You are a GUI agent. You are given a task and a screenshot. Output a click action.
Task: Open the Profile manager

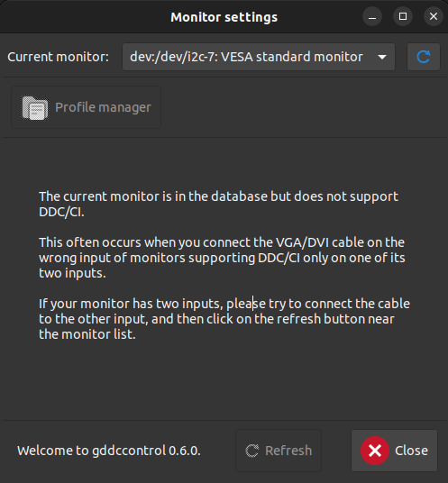tap(86, 107)
